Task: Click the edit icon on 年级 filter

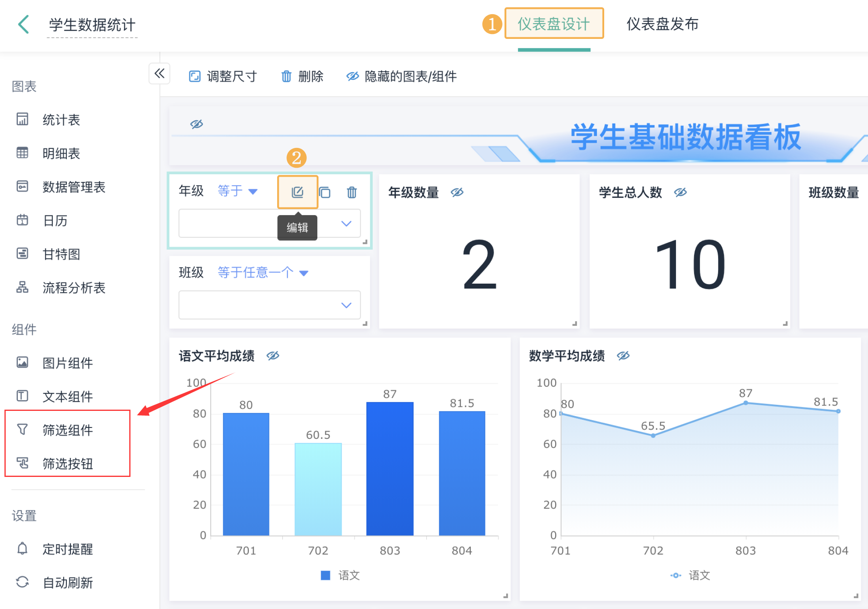Action: click(297, 192)
